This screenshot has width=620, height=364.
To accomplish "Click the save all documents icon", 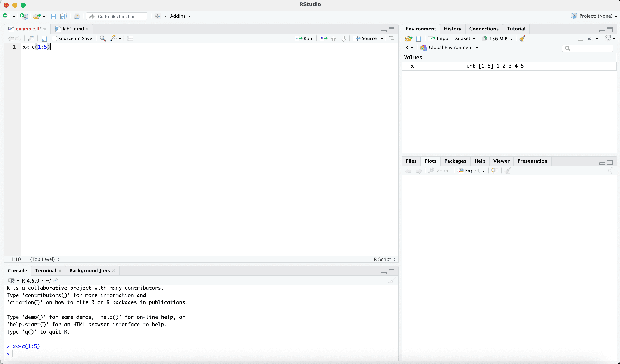I will (x=64, y=16).
